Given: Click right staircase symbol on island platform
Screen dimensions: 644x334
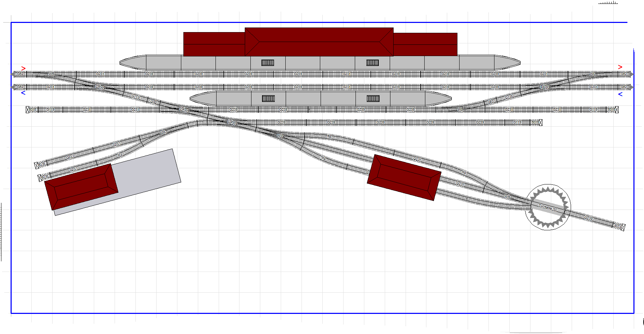Looking at the screenshot, I should [373, 98].
